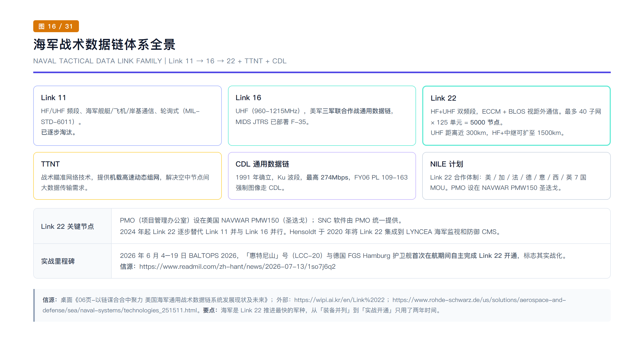Select the Link 11 card heading
Image resolution: width=644 pixels, height=358 pixels.
pos(53,98)
